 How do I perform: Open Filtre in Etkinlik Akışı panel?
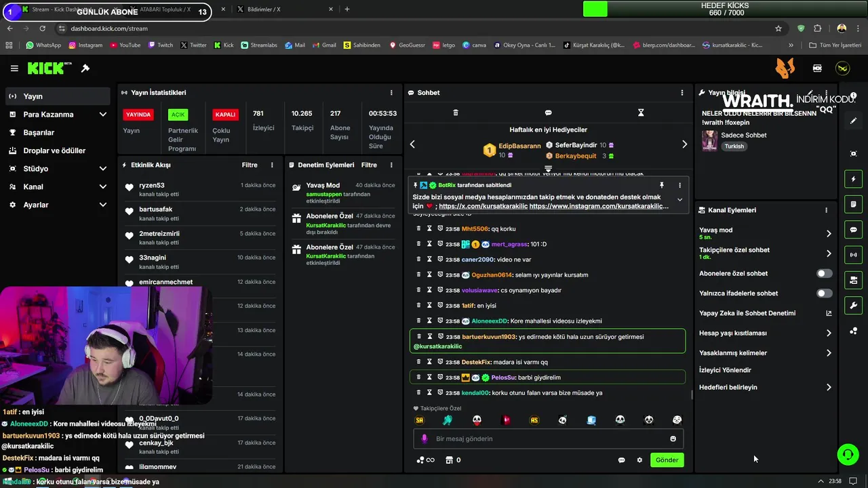[x=250, y=165]
